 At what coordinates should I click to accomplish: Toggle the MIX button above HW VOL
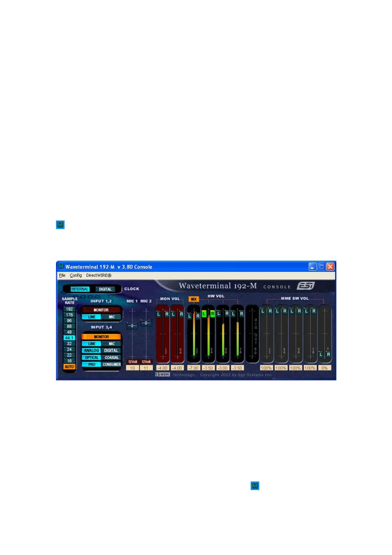coord(194,299)
